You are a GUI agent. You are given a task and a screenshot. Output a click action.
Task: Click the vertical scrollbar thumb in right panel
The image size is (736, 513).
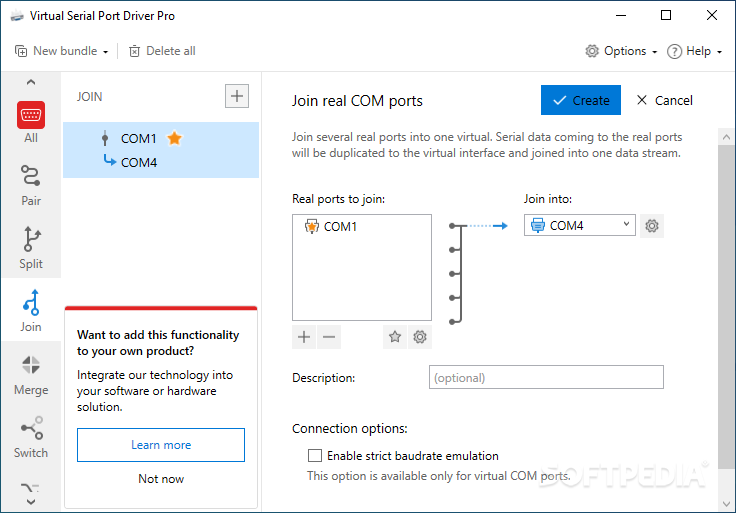pyautogui.click(x=726, y=305)
